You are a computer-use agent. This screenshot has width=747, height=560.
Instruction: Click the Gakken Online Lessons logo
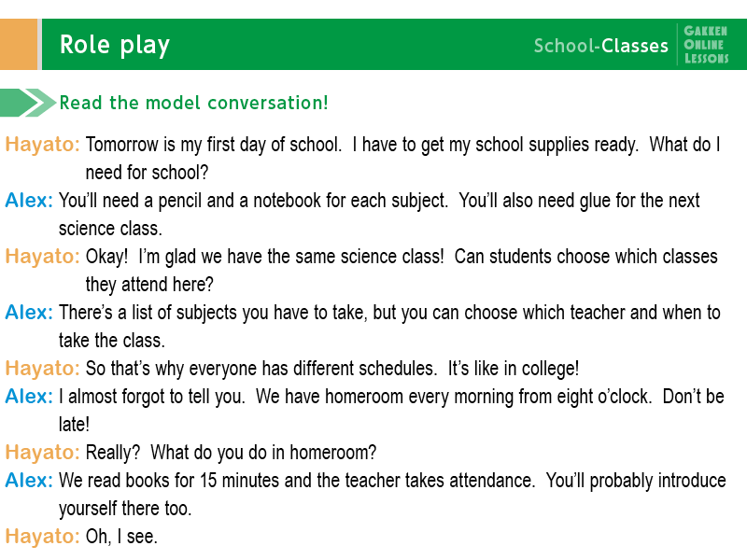[x=705, y=45]
